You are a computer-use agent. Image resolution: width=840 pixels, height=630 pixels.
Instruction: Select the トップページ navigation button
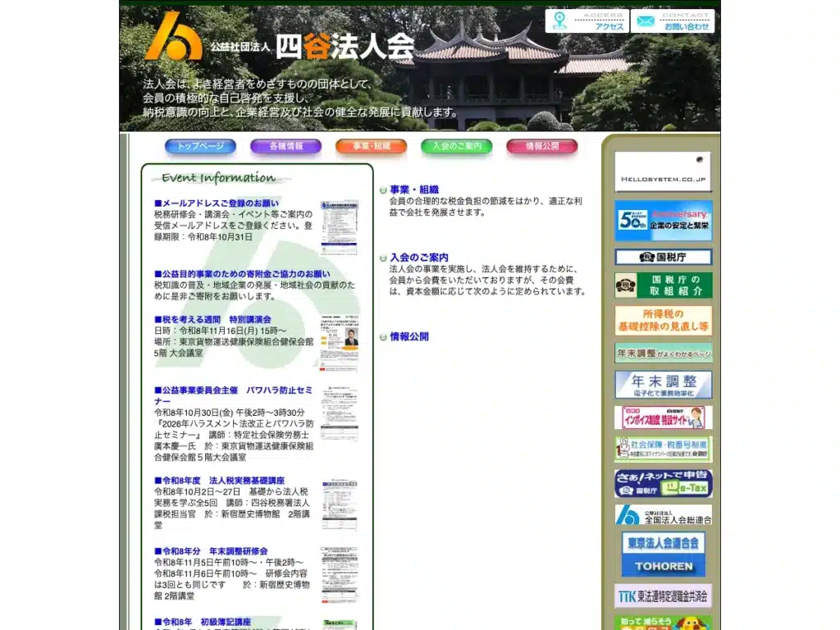tap(200, 146)
